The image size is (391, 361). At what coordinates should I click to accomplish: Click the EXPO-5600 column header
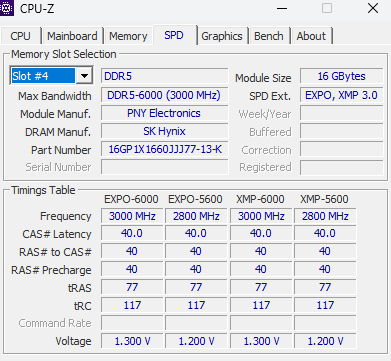pyautogui.click(x=195, y=199)
